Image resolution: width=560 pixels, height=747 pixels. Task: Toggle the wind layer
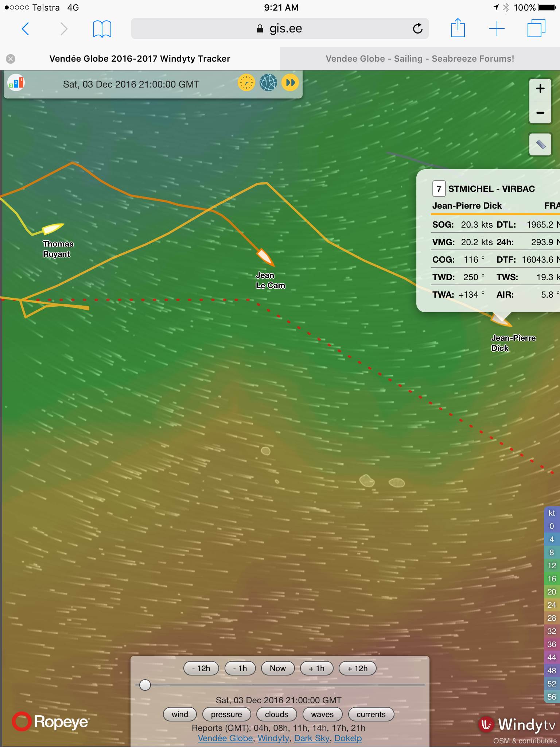(x=180, y=714)
